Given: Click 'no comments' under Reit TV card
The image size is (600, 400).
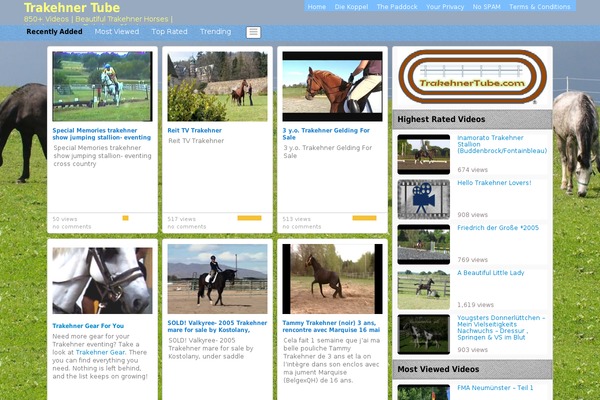Looking at the screenshot, I should pyautogui.click(x=187, y=227).
